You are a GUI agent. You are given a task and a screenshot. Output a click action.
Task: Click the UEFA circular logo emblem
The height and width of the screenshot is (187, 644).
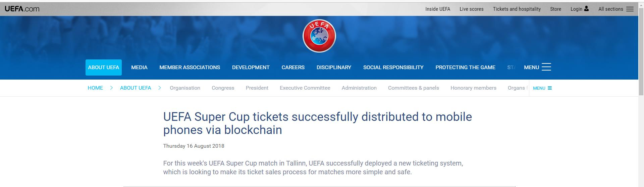coord(319,36)
